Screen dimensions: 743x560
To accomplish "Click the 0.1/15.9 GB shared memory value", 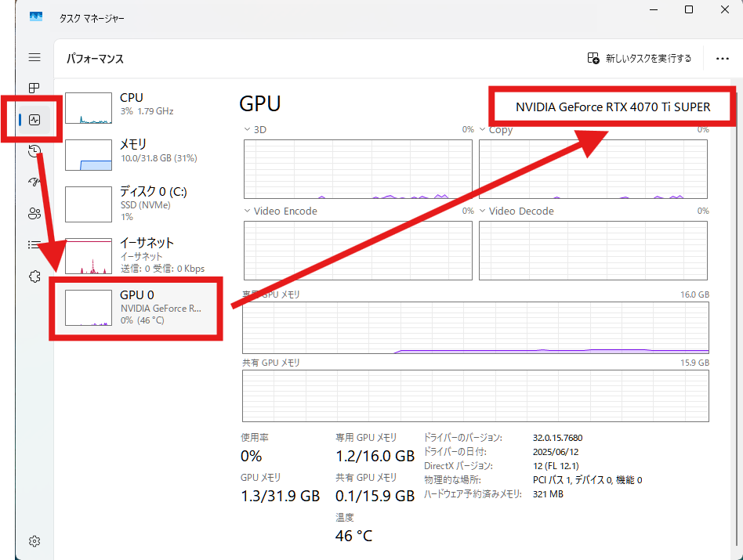I will (x=375, y=496).
